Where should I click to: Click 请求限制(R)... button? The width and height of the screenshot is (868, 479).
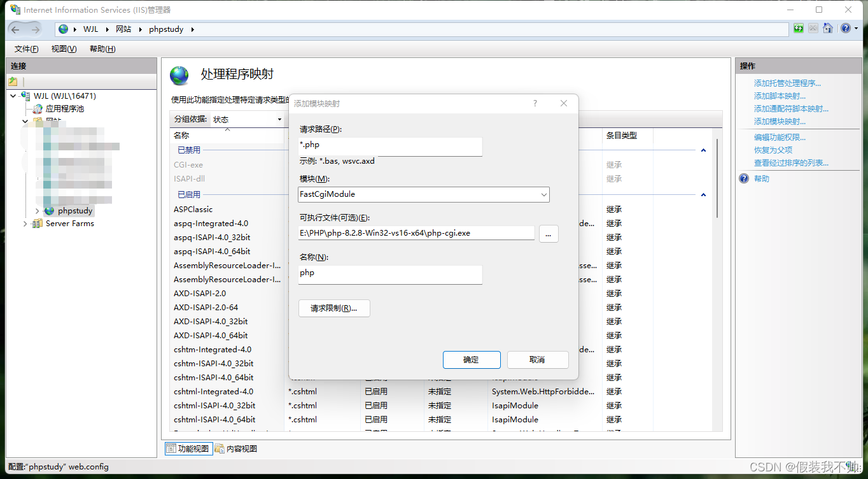(334, 308)
